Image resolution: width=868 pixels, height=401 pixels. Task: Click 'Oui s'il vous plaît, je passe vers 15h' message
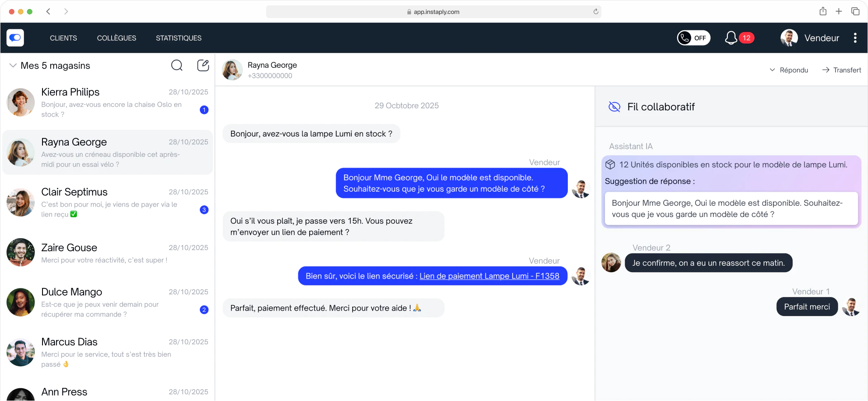[333, 226]
